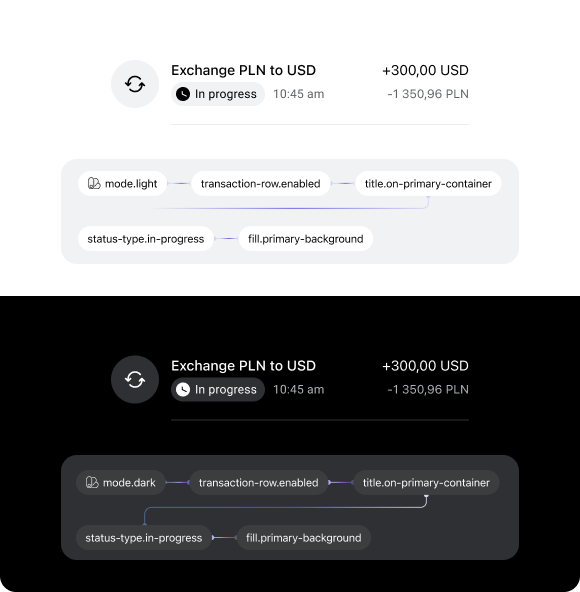Click status-type.in-progress chip in light panel
This screenshot has height=592, width=580.
146,239
